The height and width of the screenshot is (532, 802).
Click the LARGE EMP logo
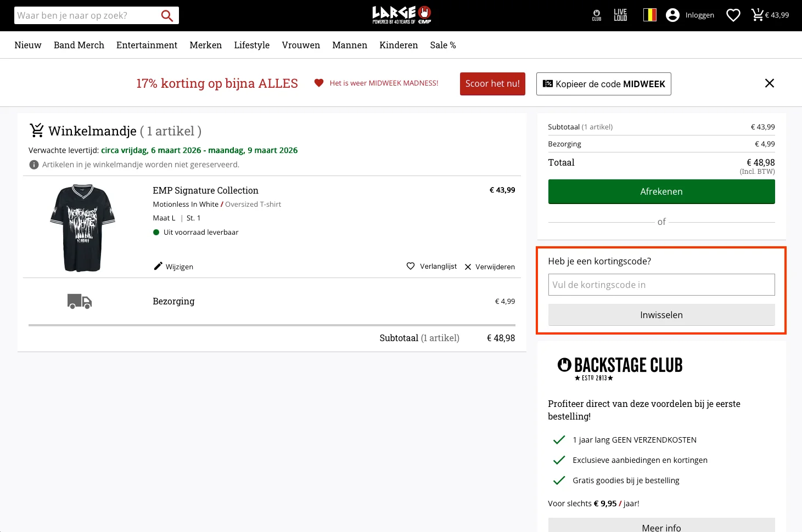click(401, 15)
